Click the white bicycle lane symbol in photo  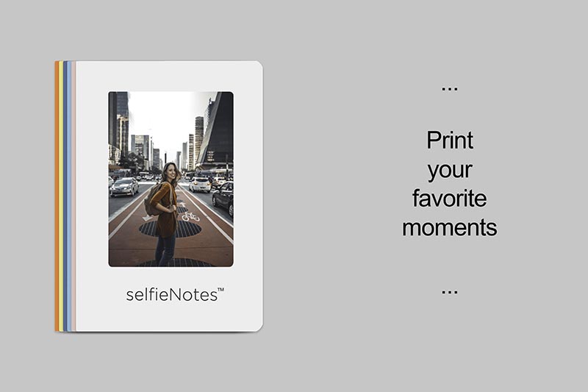tap(190, 216)
